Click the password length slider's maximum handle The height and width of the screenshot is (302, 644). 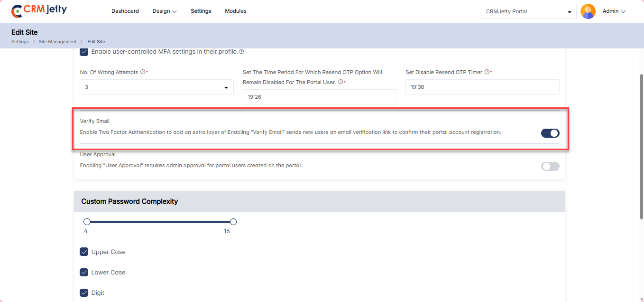[233, 222]
